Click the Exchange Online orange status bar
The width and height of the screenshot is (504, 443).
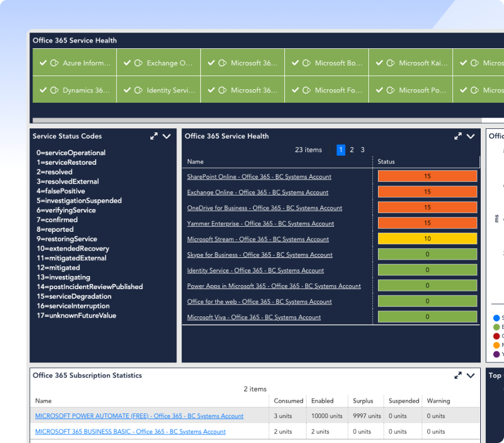point(427,192)
